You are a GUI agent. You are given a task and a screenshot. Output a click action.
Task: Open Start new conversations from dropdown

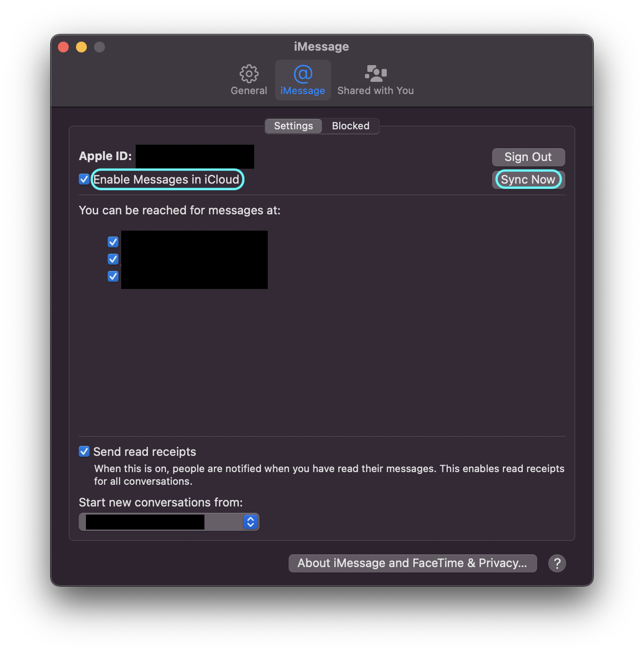(169, 522)
